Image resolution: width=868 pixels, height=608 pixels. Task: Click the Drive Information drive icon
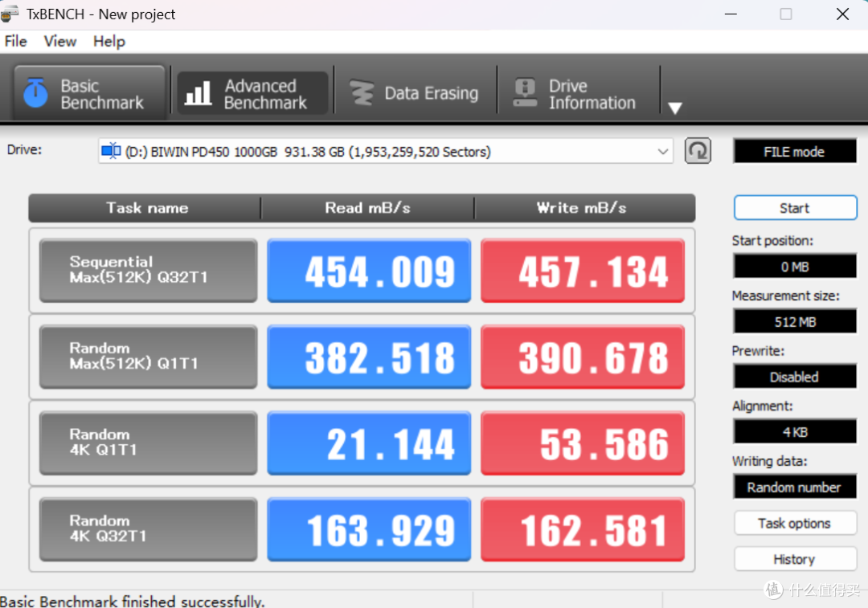point(525,93)
